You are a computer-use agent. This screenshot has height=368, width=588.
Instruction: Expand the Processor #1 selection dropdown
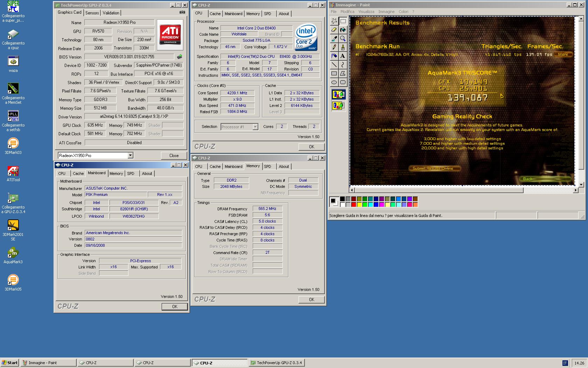coord(255,127)
